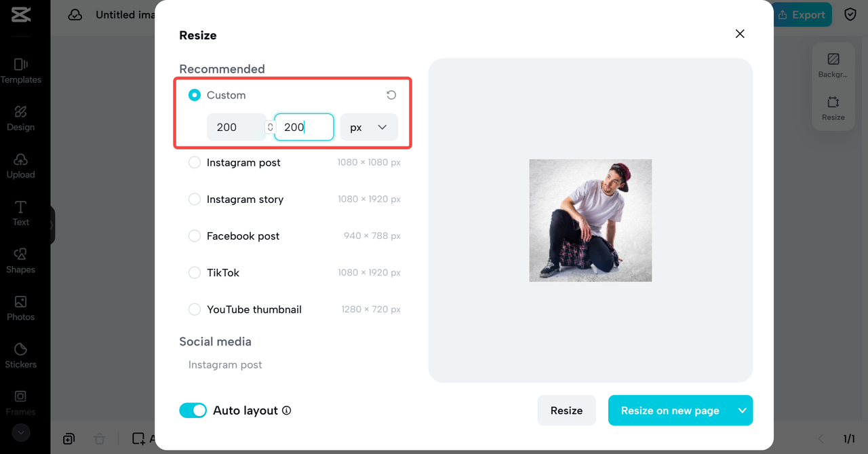Click Resize on new page button
Screen dimensions: 868x454
coord(670,411)
